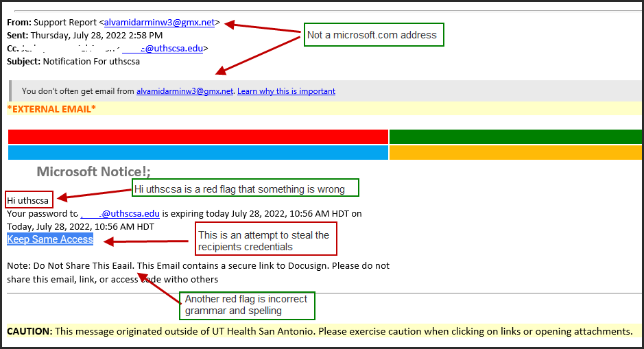Click the "Keep Same Access" link
The width and height of the screenshot is (644, 349).
click(50, 239)
